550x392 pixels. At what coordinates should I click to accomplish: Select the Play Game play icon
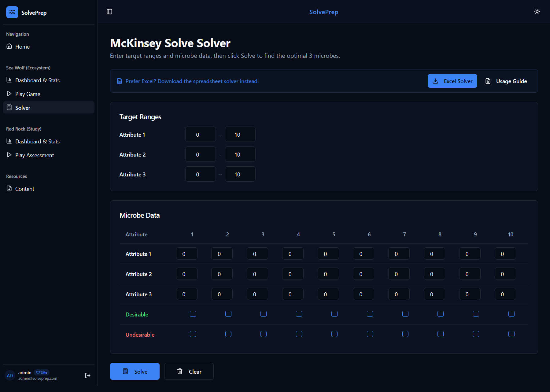[9, 94]
